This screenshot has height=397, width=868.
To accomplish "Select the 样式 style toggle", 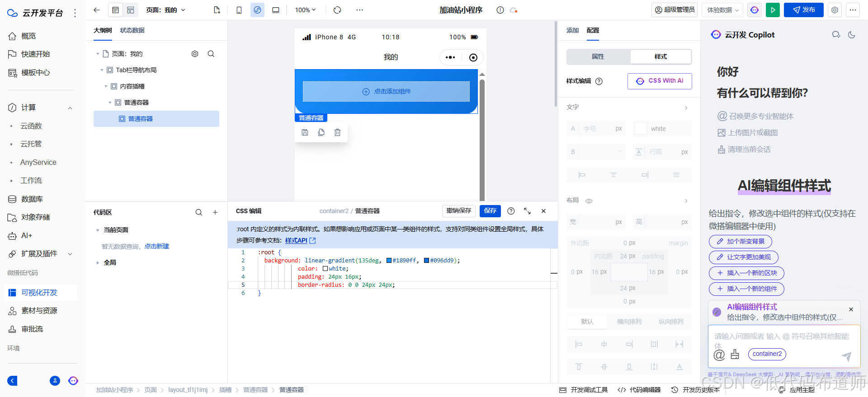I will [660, 56].
